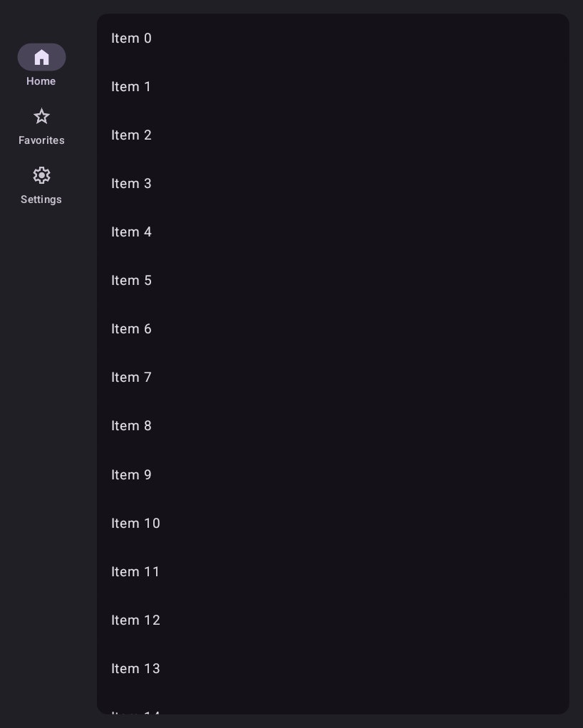Select Item 0 in the list
The image size is (583, 728).
[x=131, y=38]
